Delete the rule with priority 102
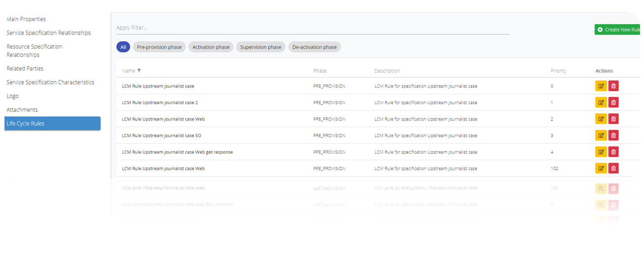The image size is (644, 256). pyautogui.click(x=613, y=168)
